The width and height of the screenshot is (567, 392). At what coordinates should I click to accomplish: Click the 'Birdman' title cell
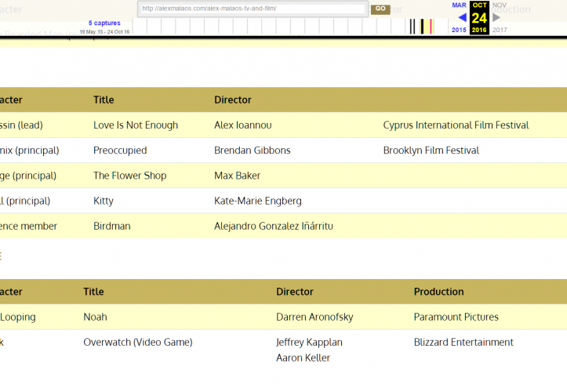click(112, 226)
